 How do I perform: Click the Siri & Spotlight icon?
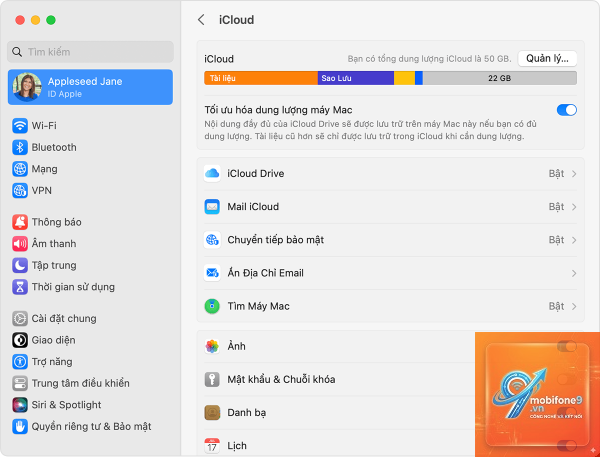tap(20, 405)
